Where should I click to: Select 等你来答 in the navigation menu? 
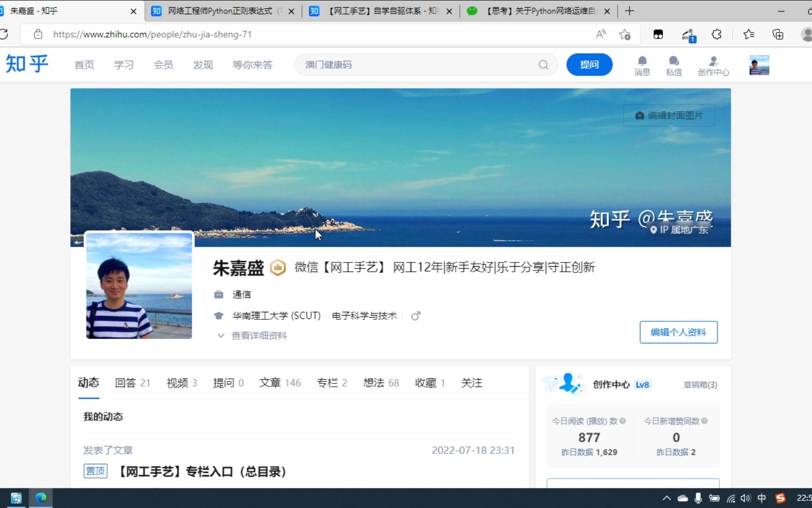tap(252, 64)
